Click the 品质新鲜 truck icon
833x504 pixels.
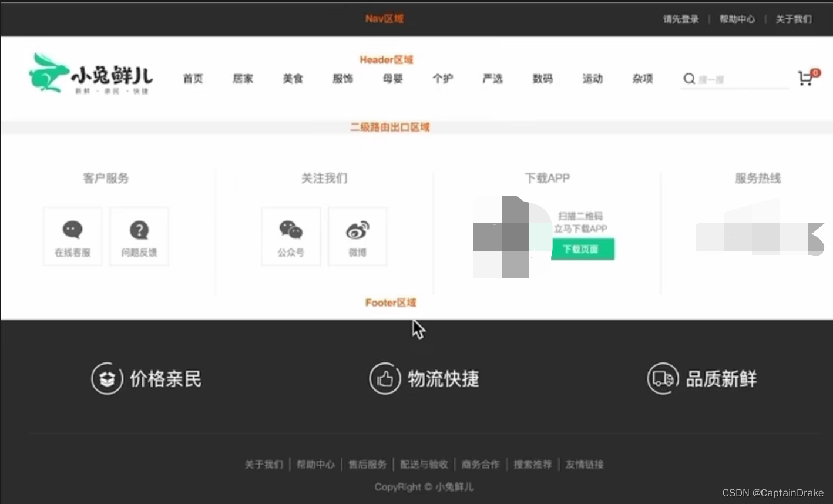(x=663, y=379)
